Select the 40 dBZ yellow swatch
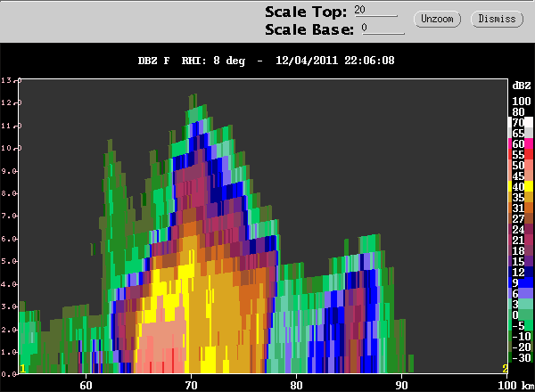 pos(521,186)
